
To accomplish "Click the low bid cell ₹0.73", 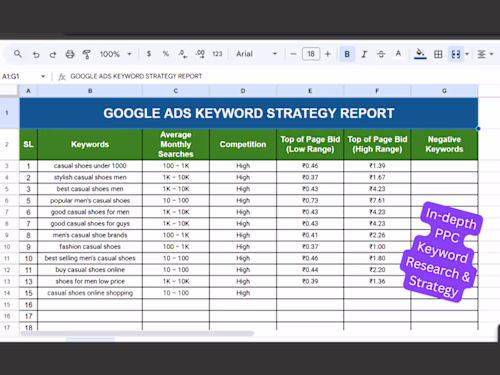I will coord(310,200).
